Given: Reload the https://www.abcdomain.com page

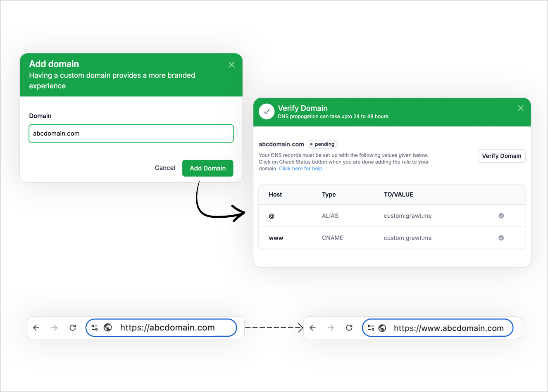Looking at the screenshot, I should tap(349, 328).
